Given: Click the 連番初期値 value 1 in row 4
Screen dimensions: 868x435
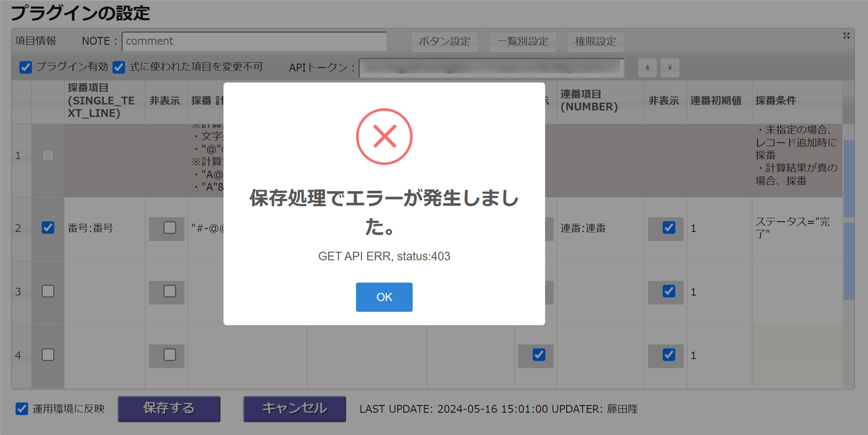Looking at the screenshot, I should tap(719, 356).
